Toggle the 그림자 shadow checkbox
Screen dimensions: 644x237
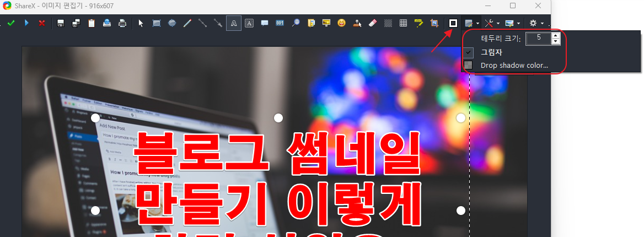pos(468,52)
